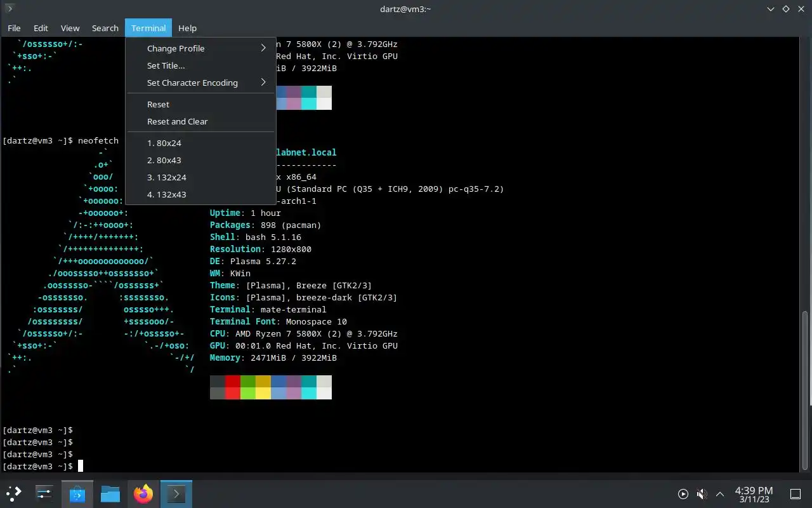Click the WM: KWin line
This screenshot has height=508, width=812.
click(230, 273)
